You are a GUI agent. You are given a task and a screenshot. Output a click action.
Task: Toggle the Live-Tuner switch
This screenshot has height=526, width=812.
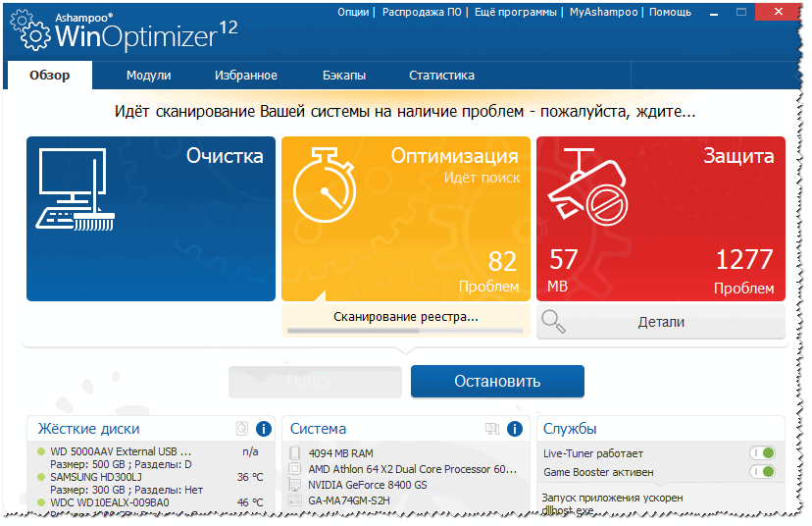762,453
